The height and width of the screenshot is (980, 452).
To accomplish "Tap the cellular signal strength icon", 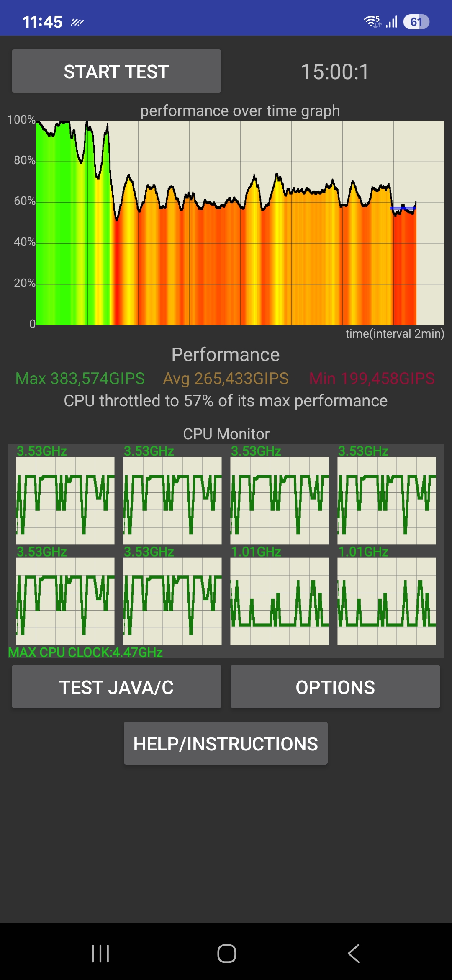I will point(392,22).
